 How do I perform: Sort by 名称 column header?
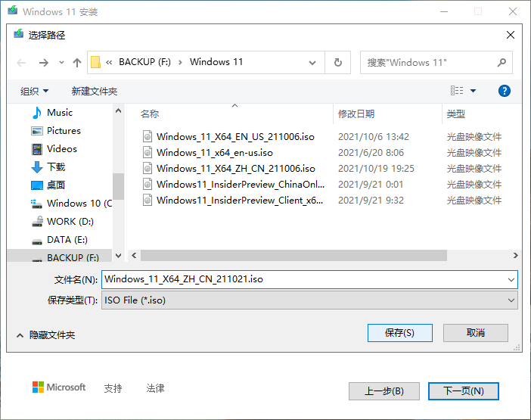[150, 114]
